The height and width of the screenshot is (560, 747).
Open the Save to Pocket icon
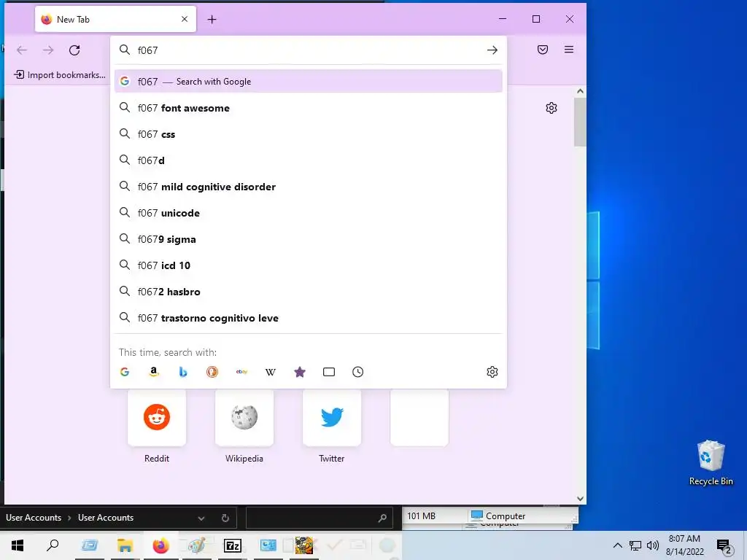pyautogui.click(x=543, y=50)
